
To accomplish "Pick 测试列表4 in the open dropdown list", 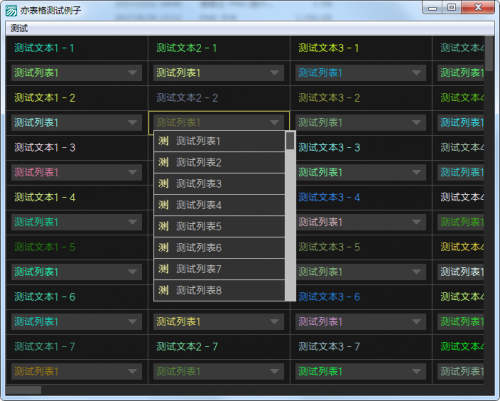I will [x=219, y=205].
